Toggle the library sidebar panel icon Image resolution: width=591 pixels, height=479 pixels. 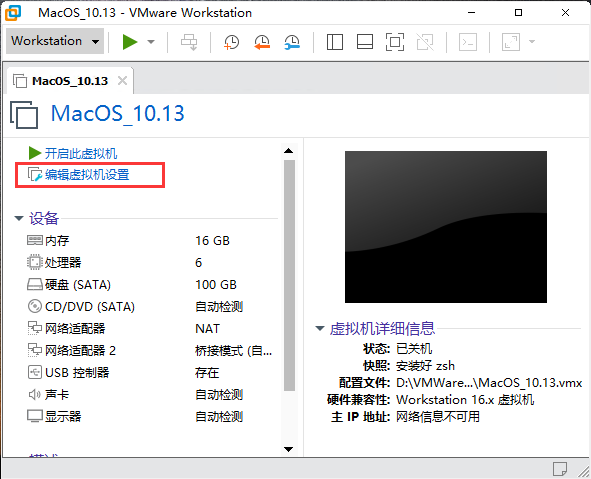(335, 42)
